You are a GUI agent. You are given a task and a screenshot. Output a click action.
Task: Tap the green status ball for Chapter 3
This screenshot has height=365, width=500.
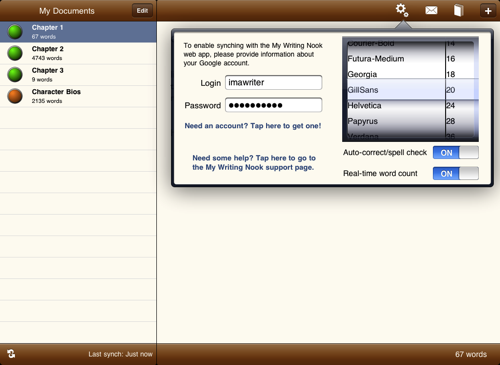point(15,75)
